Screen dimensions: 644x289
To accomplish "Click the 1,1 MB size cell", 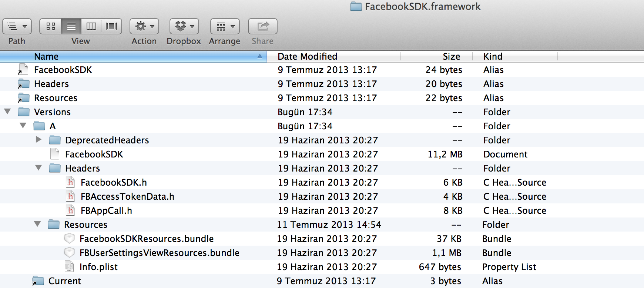I will tap(447, 253).
